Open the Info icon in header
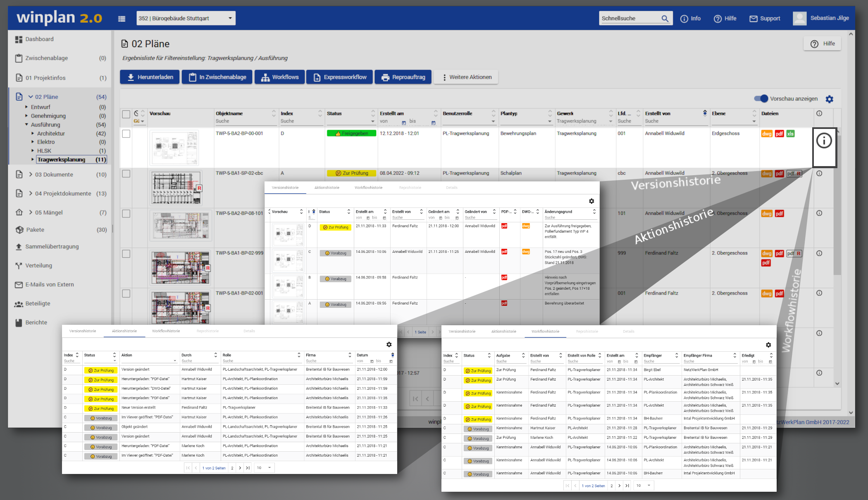 point(684,19)
